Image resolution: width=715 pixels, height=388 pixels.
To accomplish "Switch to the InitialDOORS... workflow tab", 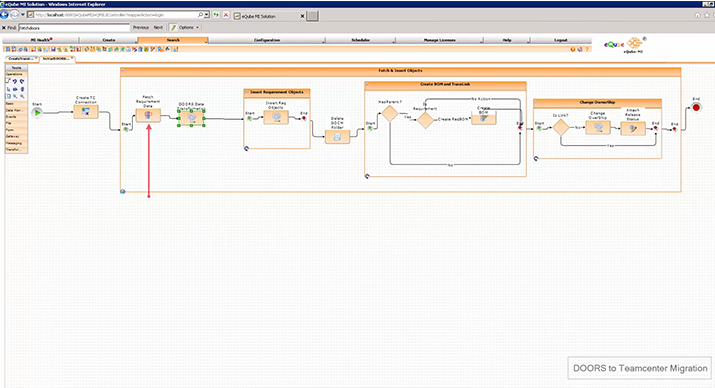I will pos(56,59).
